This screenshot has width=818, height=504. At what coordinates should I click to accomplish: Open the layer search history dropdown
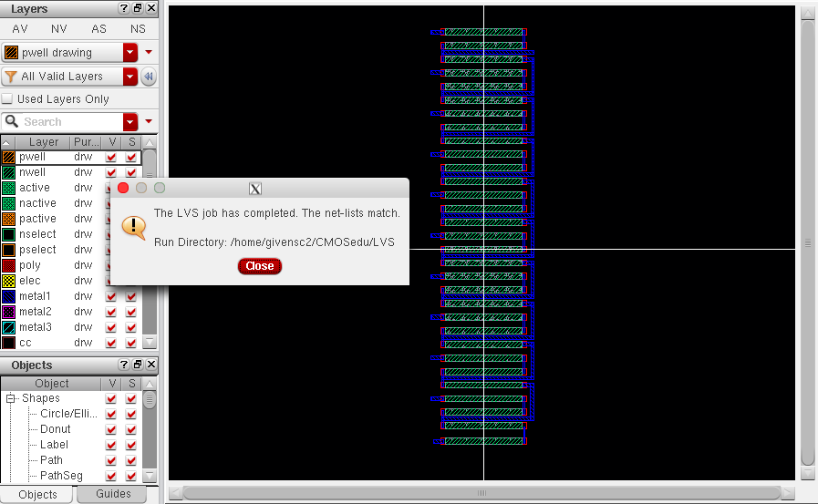tap(129, 122)
